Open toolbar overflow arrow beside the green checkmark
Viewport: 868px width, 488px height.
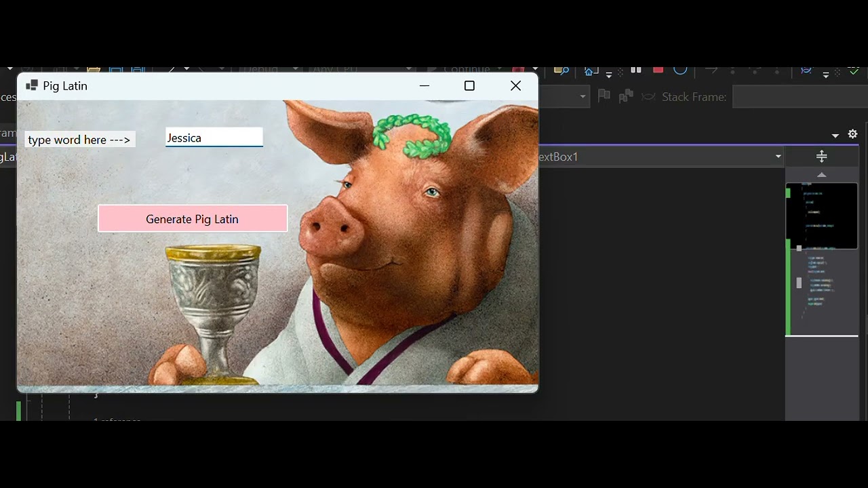coord(826,75)
